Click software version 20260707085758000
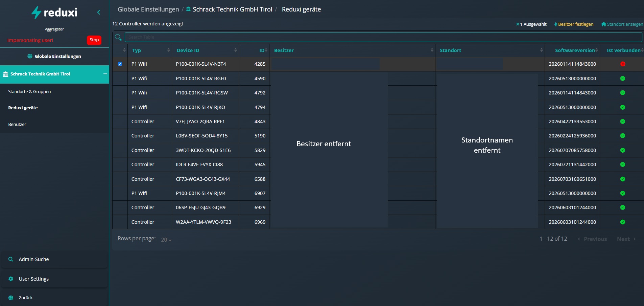Screen dimensions: 644x306 pos(572,150)
